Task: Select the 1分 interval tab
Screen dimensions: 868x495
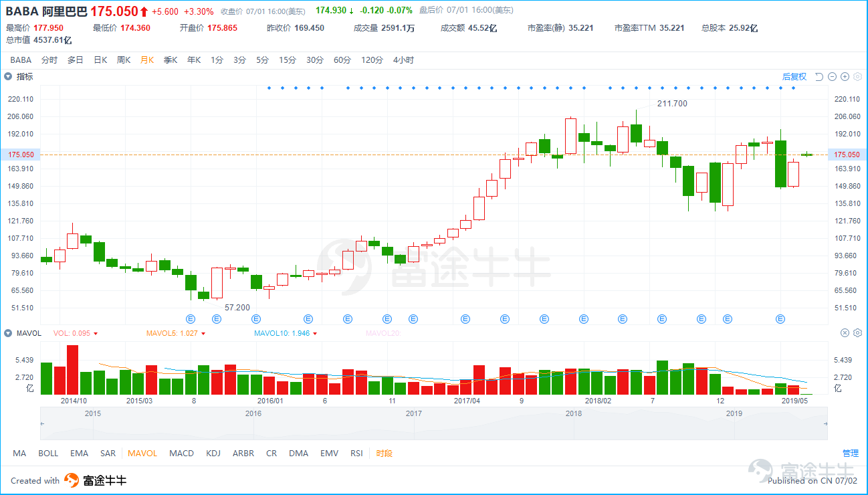Action: [217, 60]
